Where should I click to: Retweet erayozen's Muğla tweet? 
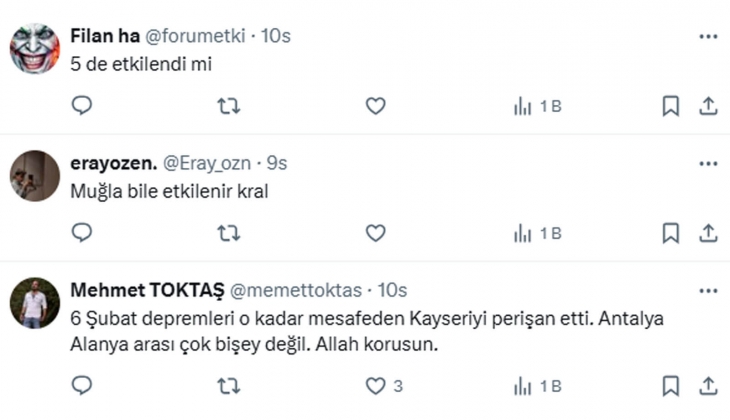(229, 233)
